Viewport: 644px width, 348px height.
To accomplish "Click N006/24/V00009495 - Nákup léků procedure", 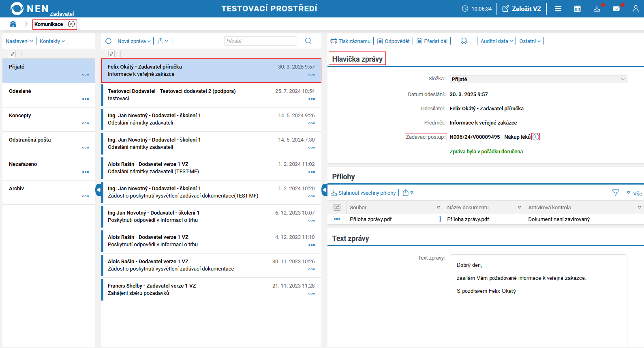I will (x=490, y=137).
